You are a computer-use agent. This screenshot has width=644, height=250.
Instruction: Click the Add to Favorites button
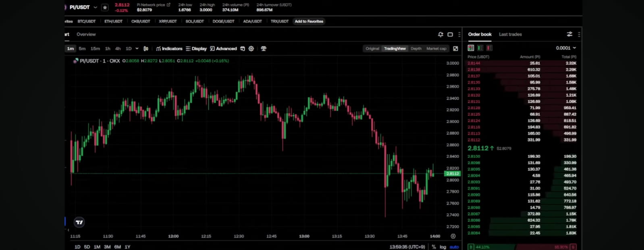pos(309,21)
